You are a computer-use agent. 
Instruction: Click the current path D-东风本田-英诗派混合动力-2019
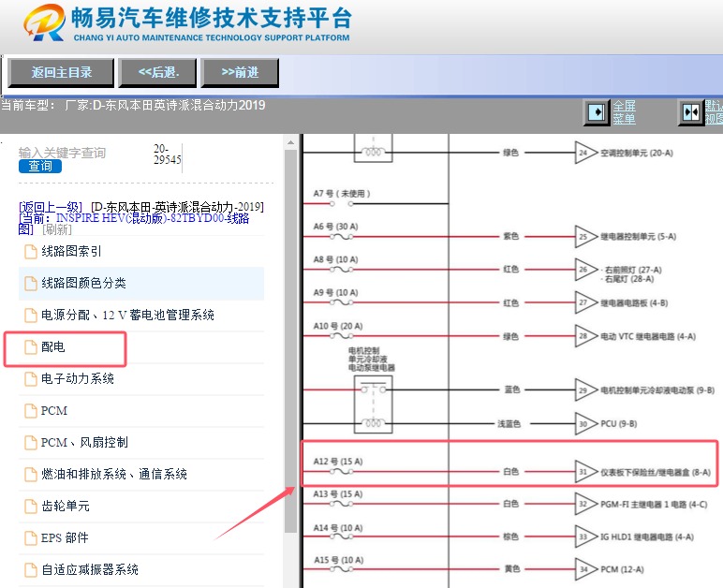pyautogui.click(x=178, y=206)
